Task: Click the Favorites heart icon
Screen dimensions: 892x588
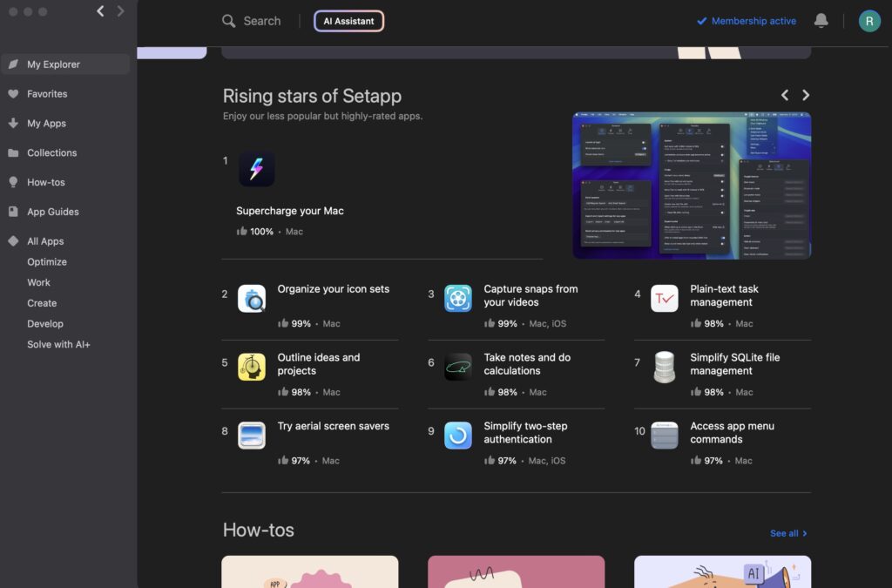Action: [x=13, y=94]
